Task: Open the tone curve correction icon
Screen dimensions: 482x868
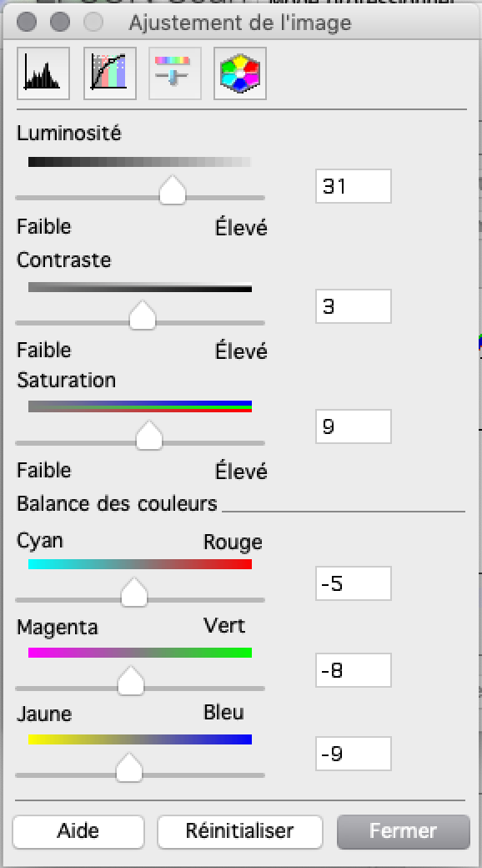Action: coord(109,73)
